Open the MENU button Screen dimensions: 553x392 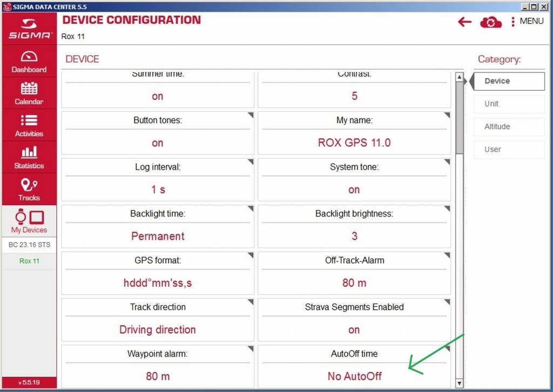click(x=527, y=22)
